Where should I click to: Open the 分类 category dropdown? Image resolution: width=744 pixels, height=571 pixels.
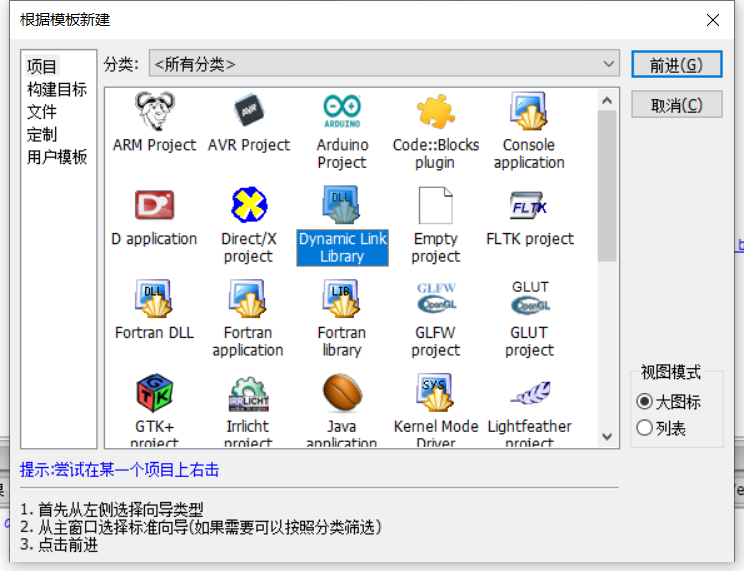(x=384, y=63)
